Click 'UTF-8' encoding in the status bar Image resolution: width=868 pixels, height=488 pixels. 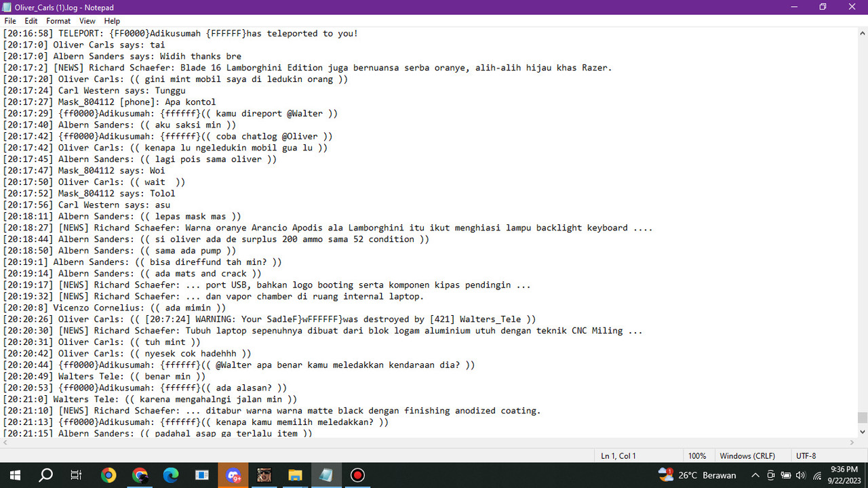pos(806,456)
